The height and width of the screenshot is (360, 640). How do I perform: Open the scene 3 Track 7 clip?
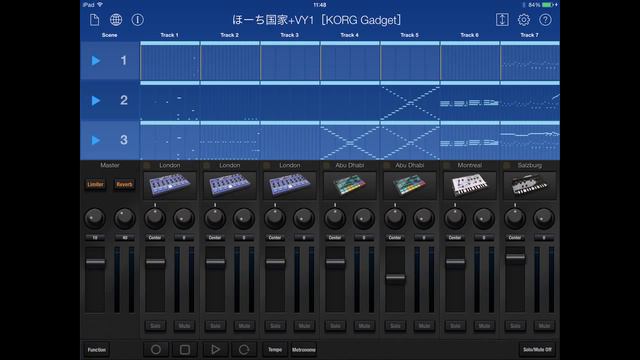tap(530, 142)
